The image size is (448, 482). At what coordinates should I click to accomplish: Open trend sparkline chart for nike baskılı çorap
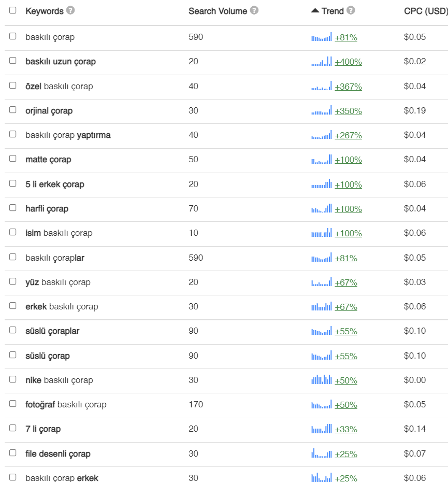[x=322, y=379]
